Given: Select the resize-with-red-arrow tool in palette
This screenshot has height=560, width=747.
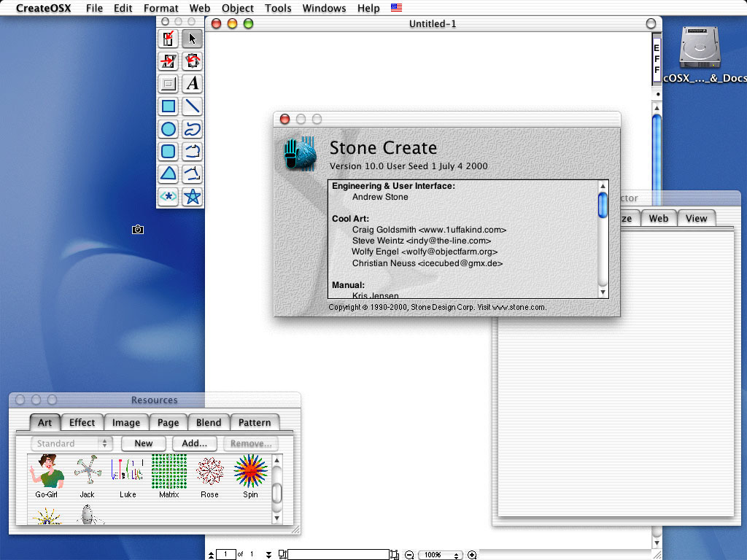Looking at the screenshot, I should 169,39.
